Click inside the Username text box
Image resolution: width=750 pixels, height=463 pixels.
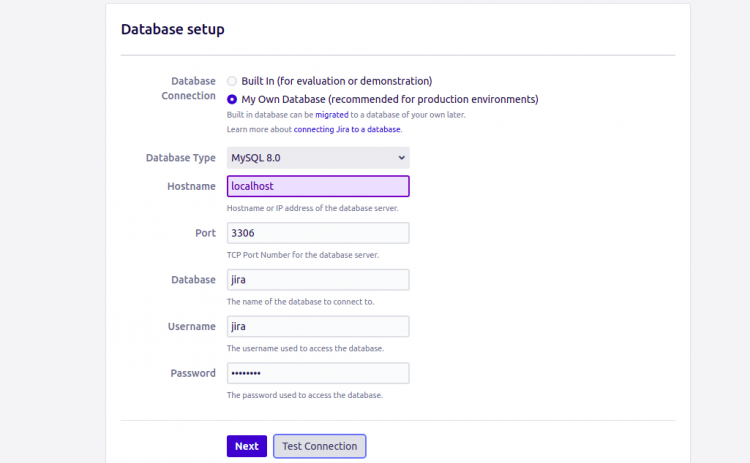tap(318, 326)
